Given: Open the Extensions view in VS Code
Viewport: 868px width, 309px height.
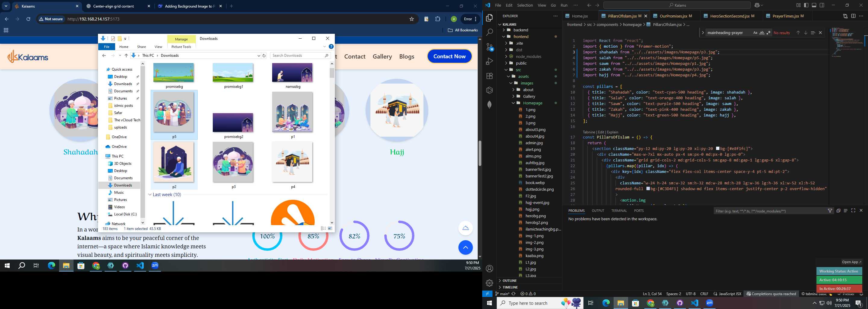Looking at the screenshot, I should 489,76.
